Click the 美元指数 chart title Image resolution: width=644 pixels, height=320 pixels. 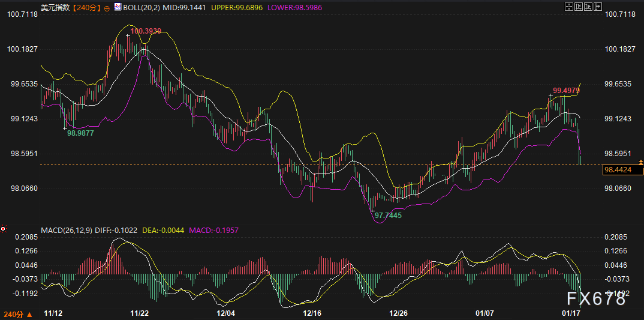click(56, 7)
